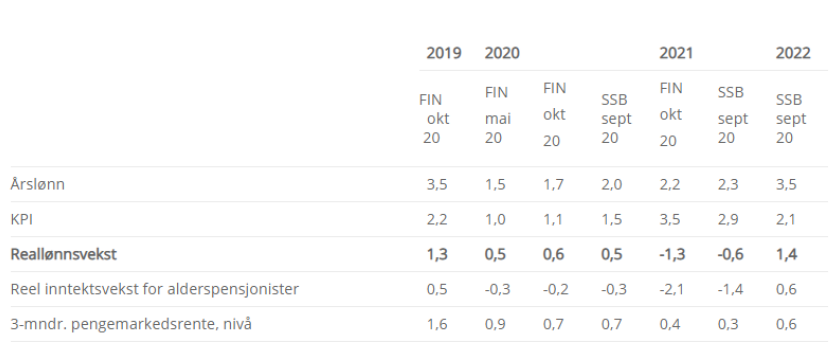Screen dimensions: 840x360
Task: Click the Årslønn 2019 value 3,5
Action: [437, 184]
